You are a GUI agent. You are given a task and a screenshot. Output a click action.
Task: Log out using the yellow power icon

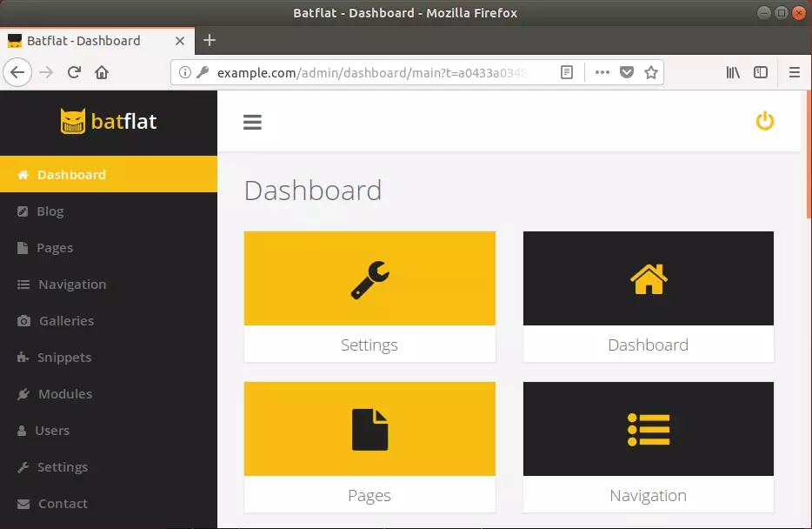[764, 121]
